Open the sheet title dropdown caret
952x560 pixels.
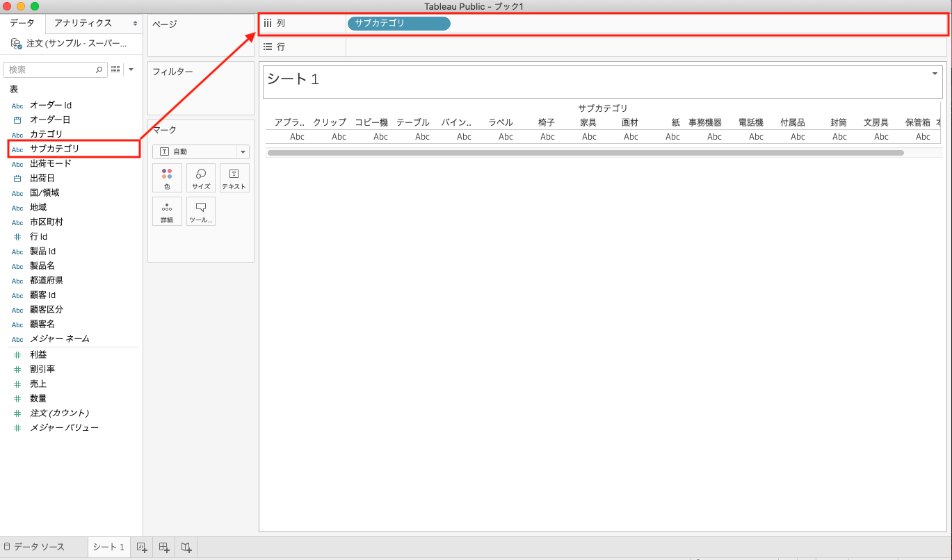pyautogui.click(x=935, y=74)
